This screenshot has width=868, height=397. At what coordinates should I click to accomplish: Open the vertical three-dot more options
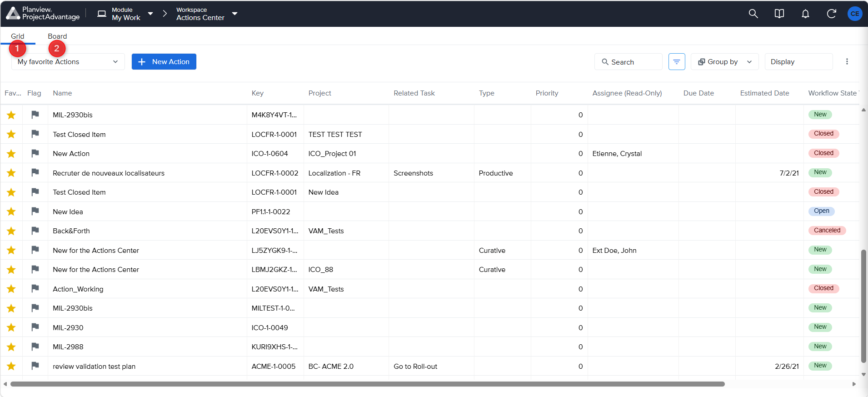(x=847, y=62)
